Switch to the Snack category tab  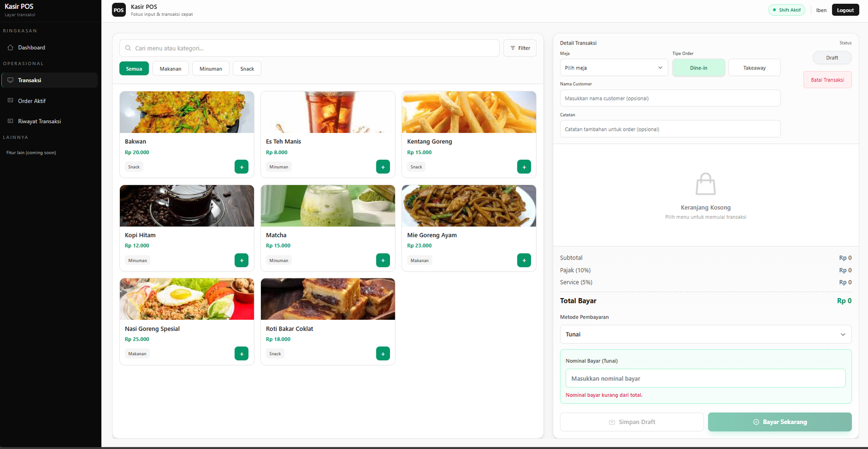coord(247,68)
